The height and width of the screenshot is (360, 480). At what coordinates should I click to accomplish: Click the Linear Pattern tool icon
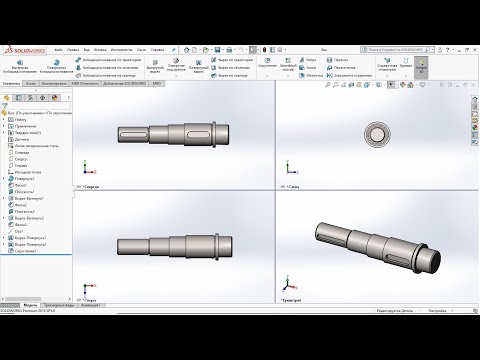click(288, 60)
